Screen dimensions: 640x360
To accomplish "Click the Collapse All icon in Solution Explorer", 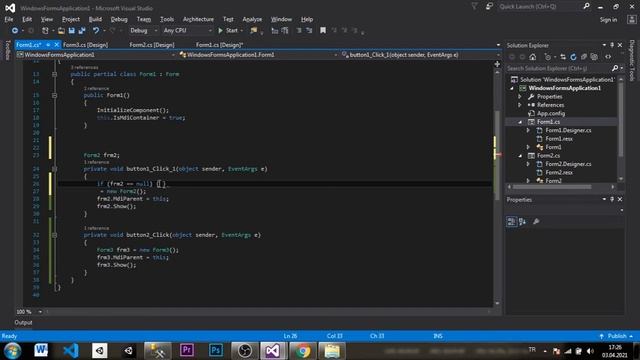I will click(x=584, y=57).
